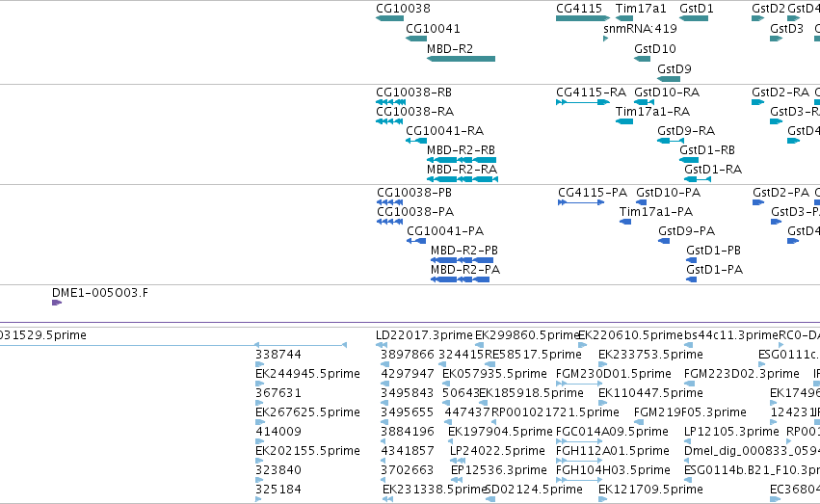Open the GstD9-RA transcript label
820x504 pixels.
pos(686,131)
